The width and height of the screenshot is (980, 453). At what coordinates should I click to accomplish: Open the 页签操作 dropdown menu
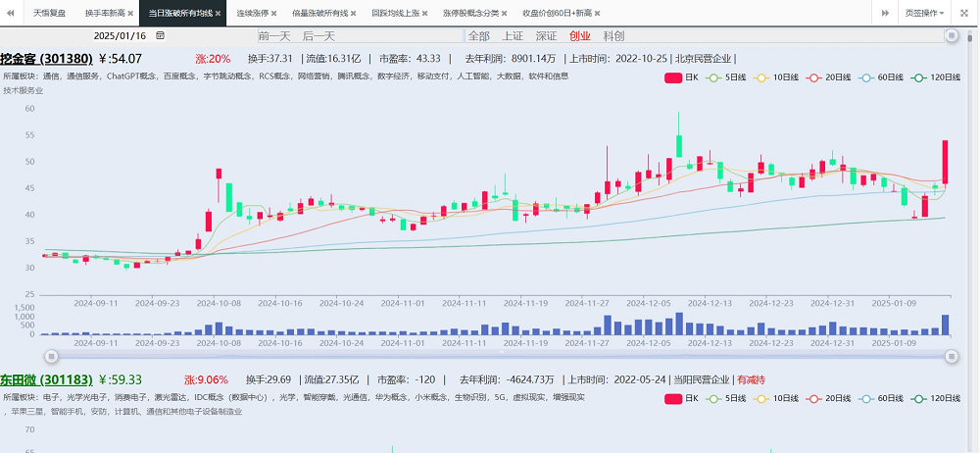pos(924,13)
